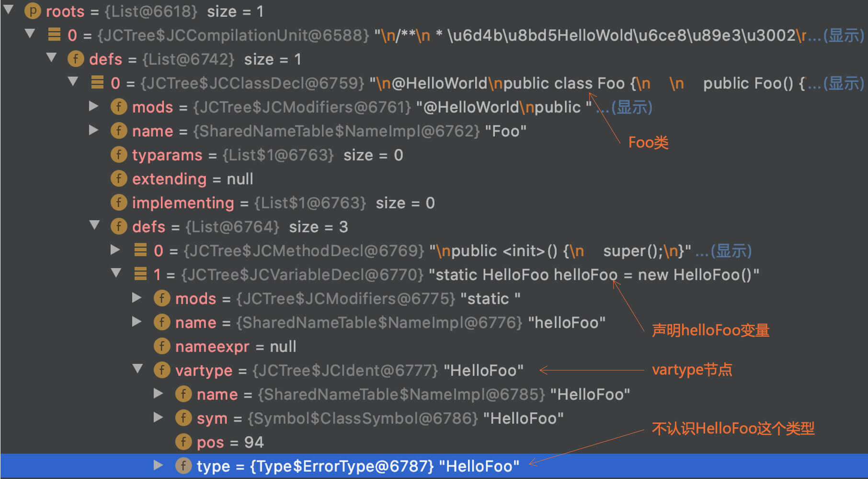
Task: Click the list element icon of JCCompilationUnit
Action: (x=54, y=34)
